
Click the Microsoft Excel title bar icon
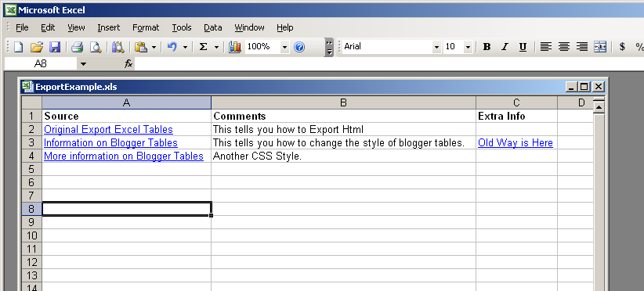tap(11, 10)
